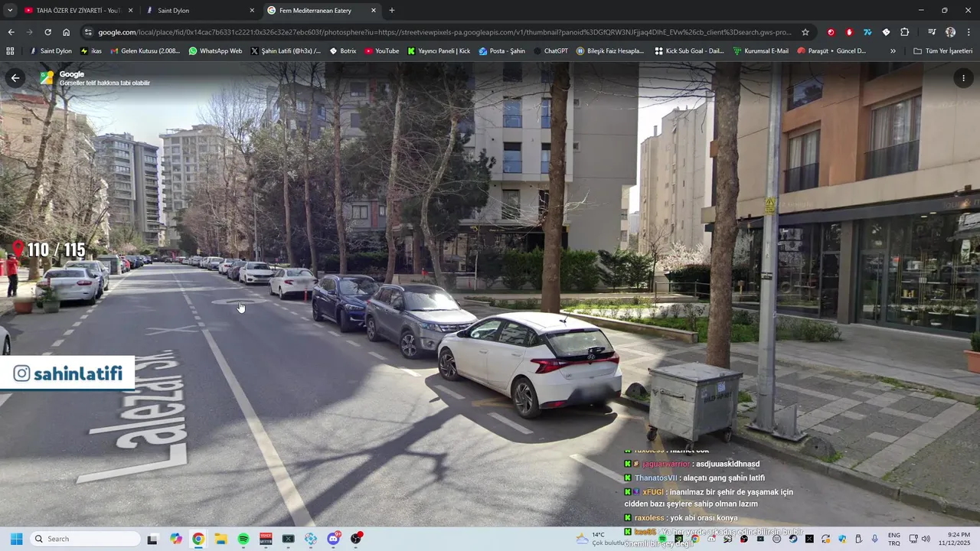Open the Kick Sub Goal bookmark
This screenshot has height=551, width=980.
click(689, 51)
